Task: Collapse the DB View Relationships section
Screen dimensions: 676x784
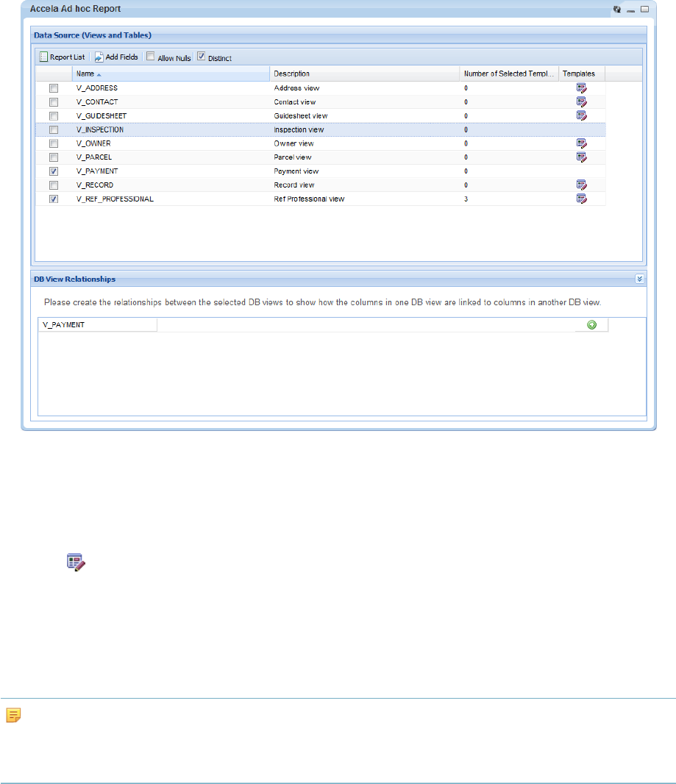Action: tap(639, 279)
